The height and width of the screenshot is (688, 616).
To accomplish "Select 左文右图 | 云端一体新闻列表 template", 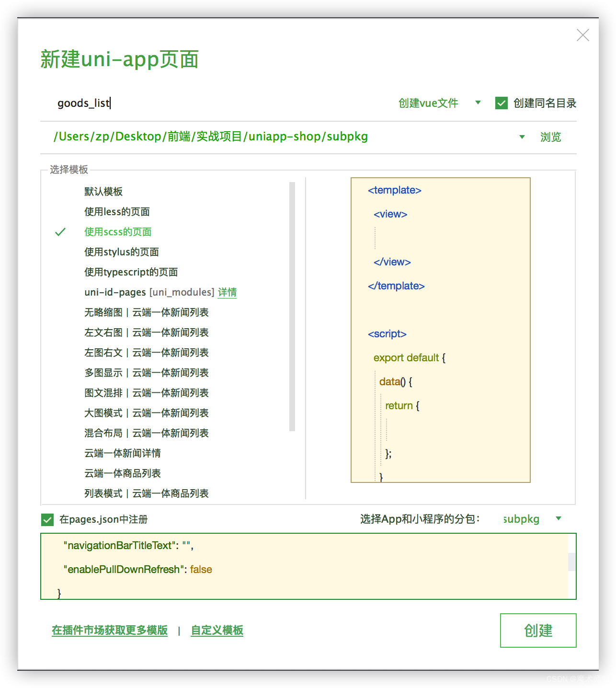I will point(147,333).
